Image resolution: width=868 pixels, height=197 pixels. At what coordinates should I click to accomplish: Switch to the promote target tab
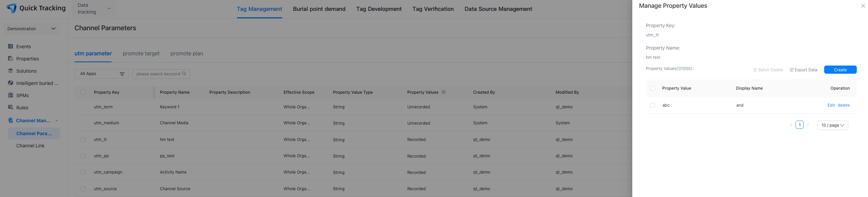pyautogui.click(x=141, y=54)
